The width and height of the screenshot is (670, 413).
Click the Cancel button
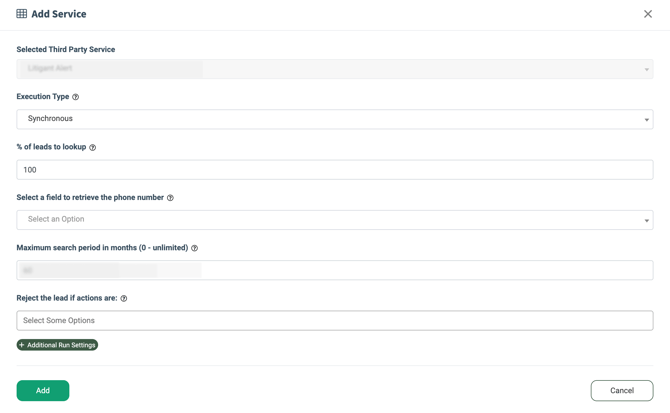[621, 390]
